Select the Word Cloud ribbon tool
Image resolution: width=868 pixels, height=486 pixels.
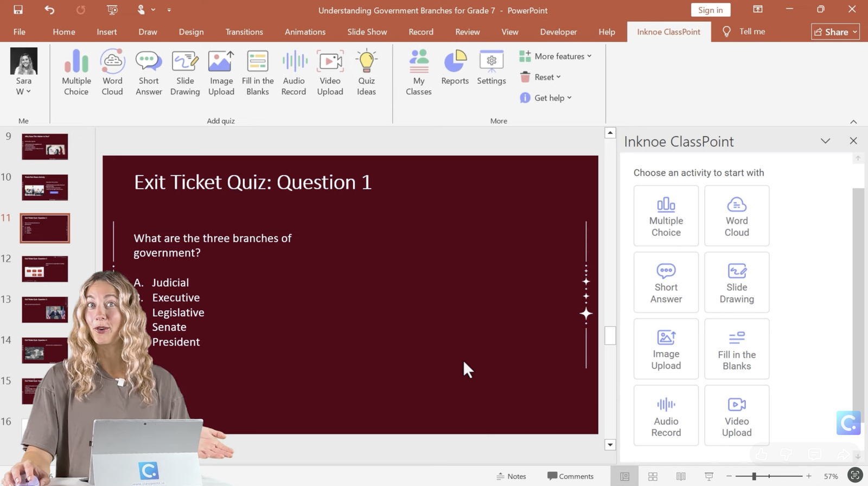pyautogui.click(x=112, y=73)
